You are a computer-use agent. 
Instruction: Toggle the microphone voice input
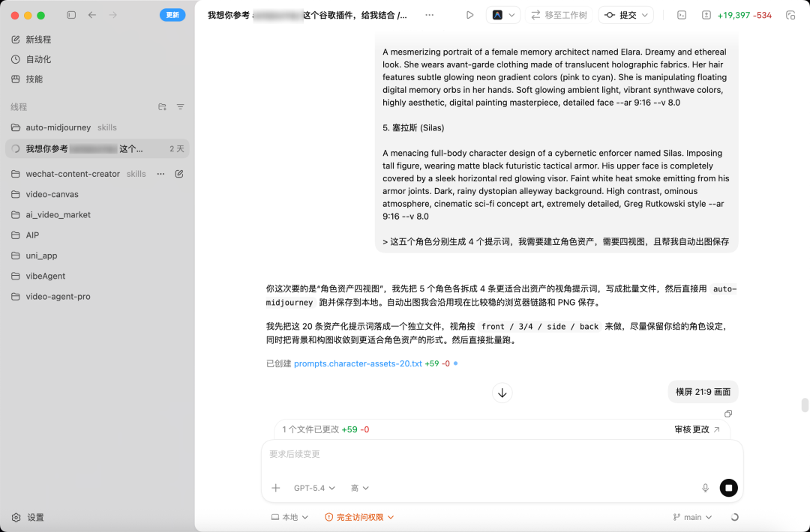tap(705, 488)
